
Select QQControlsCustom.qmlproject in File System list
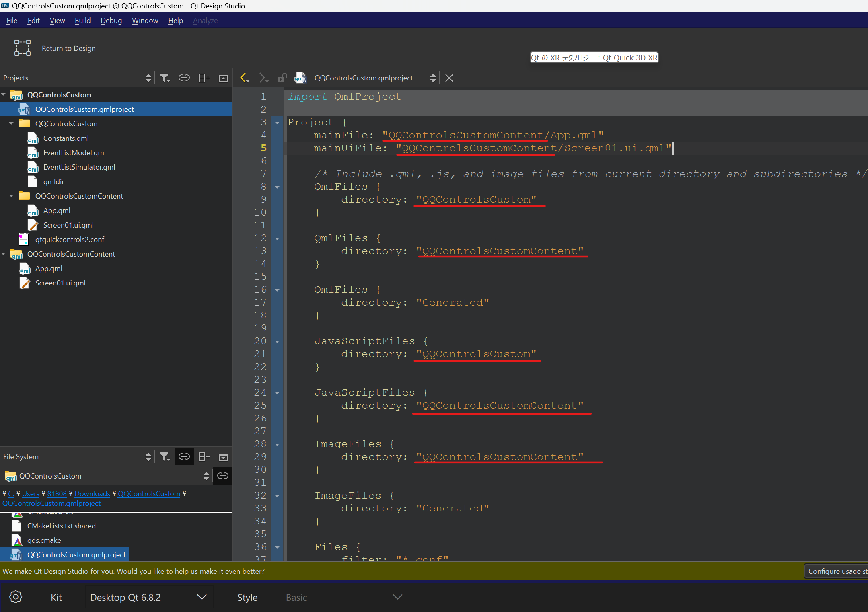pos(64,554)
